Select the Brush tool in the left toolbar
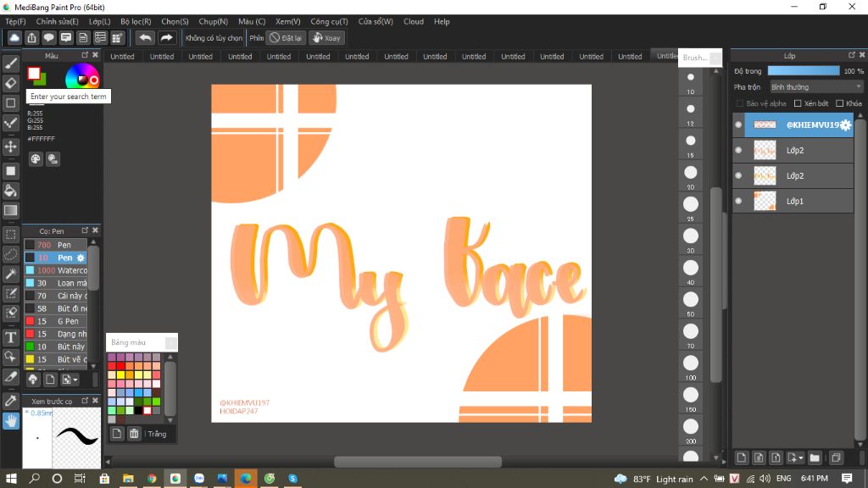This screenshot has height=488, width=868. click(x=10, y=64)
